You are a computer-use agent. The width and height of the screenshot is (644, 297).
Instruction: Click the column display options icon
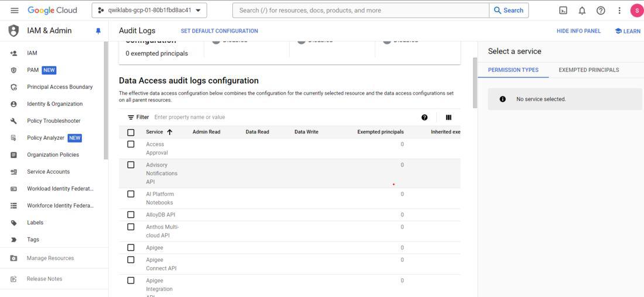(448, 118)
